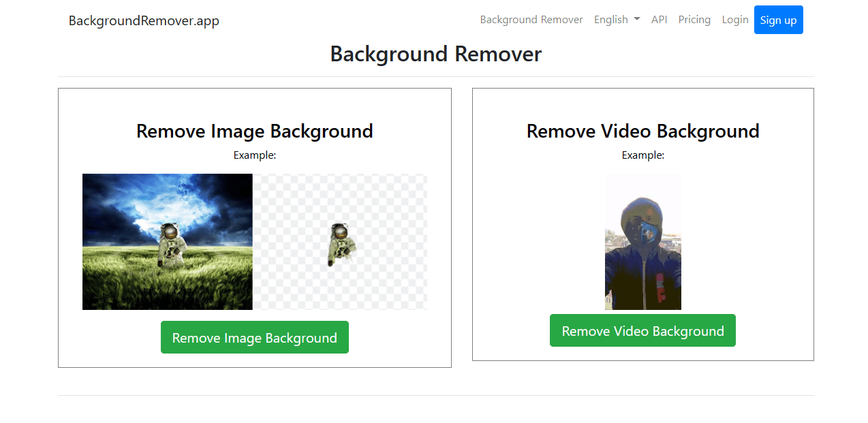
Task: Click the astronaut example image
Action: (x=167, y=242)
